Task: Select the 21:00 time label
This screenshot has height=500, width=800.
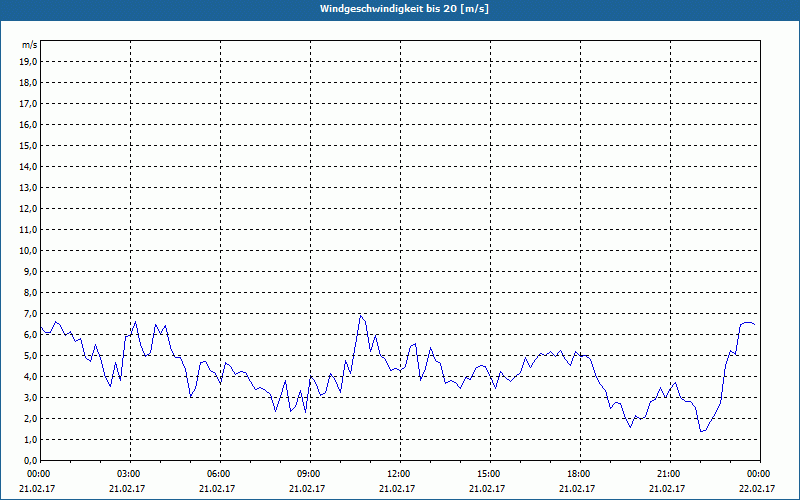Action: tap(670, 474)
